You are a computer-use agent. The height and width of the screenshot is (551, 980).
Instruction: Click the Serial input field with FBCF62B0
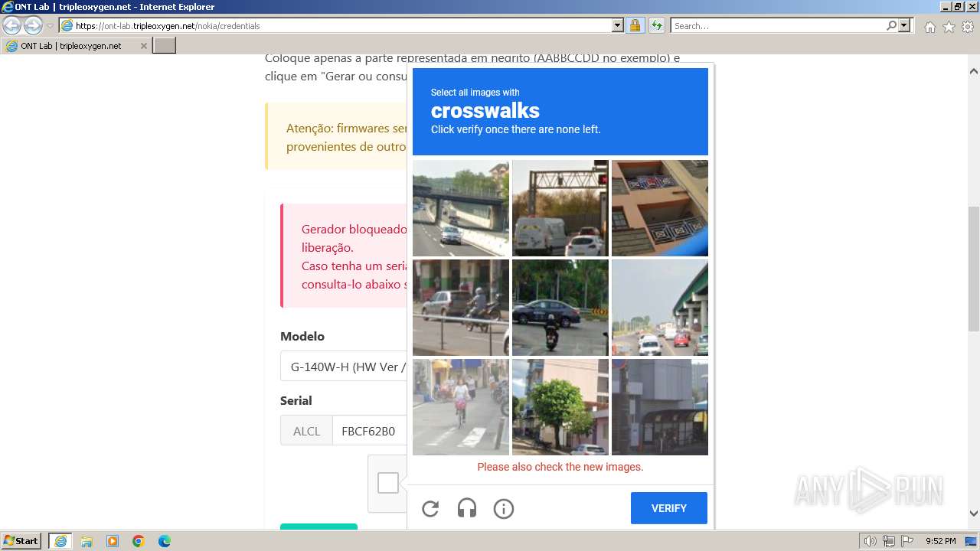[x=369, y=431]
